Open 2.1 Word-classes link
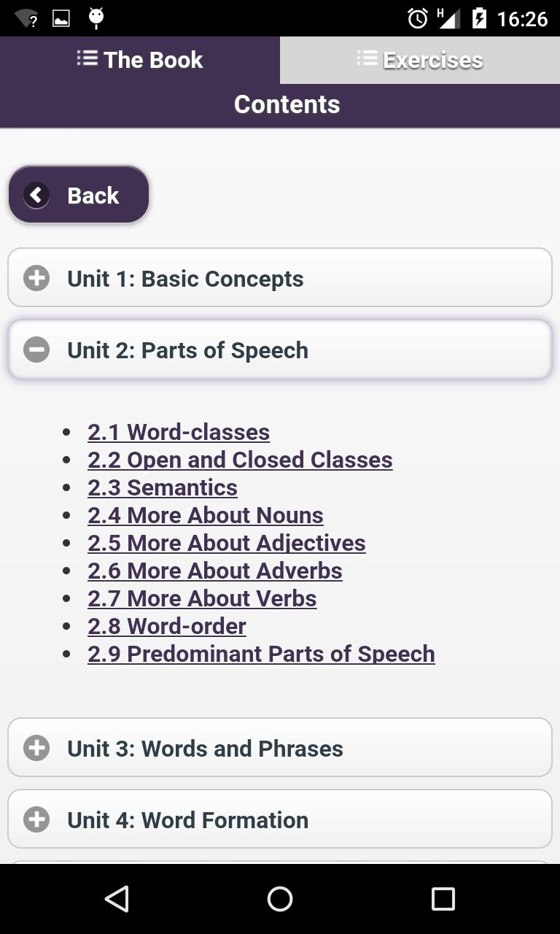The height and width of the screenshot is (934, 560). point(179,432)
